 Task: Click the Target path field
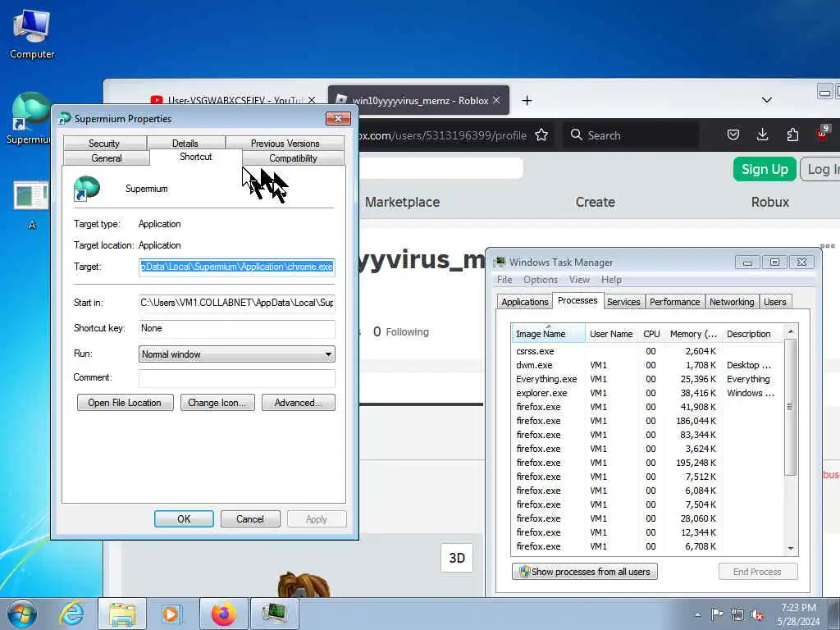tap(237, 267)
